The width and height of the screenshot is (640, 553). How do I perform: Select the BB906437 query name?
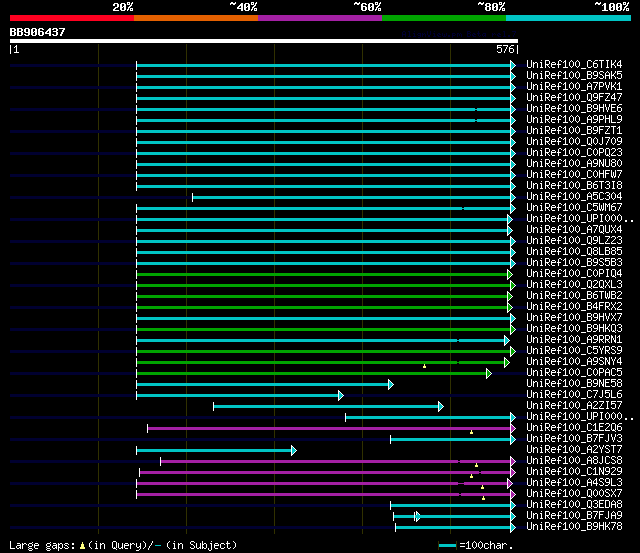[37, 32]
